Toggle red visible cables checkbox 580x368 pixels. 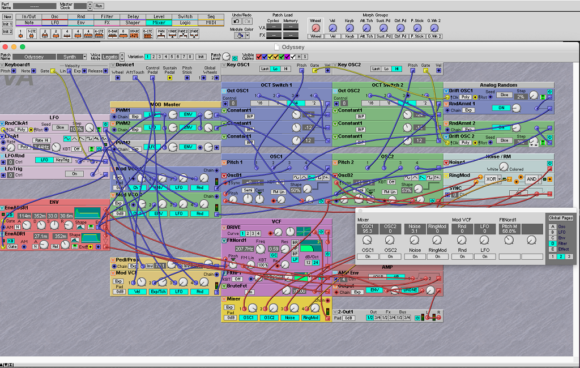(259, 57)
